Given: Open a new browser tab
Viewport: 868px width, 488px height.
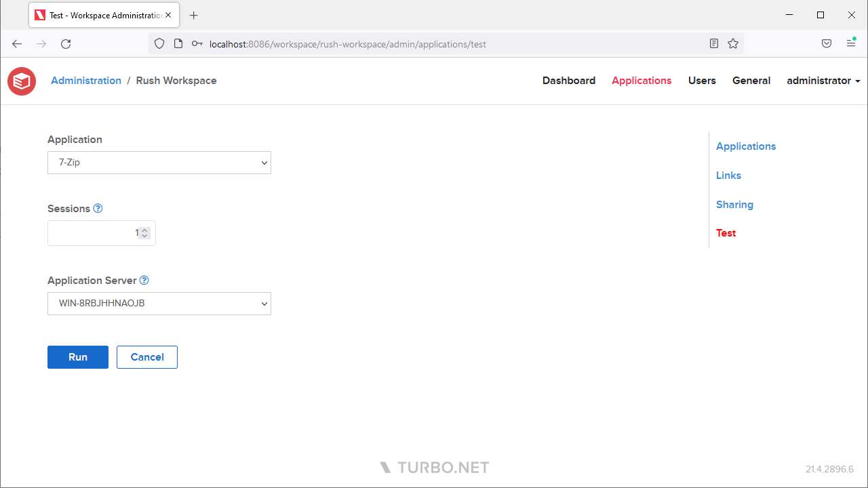Looking at the screenshot, I should (194, 16).
